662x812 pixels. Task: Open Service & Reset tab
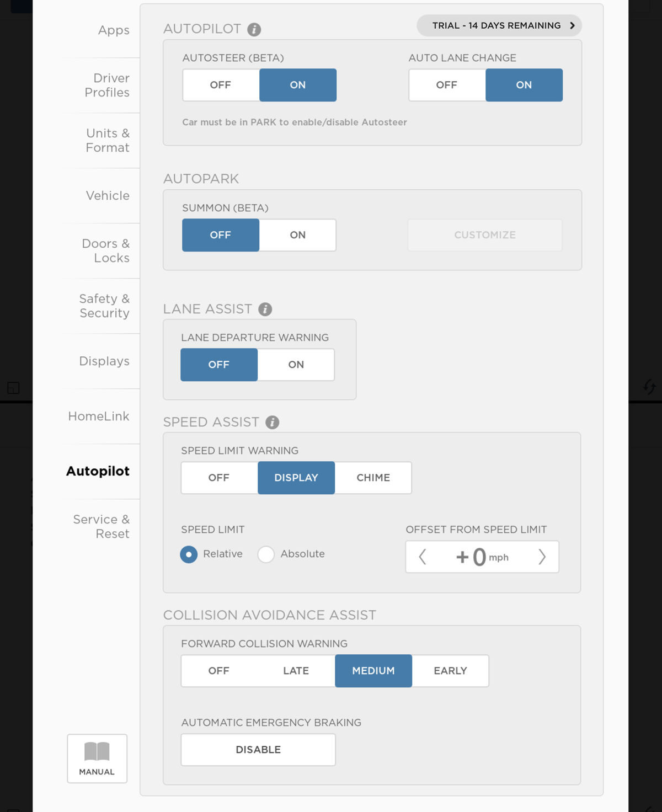click(102, 527)
